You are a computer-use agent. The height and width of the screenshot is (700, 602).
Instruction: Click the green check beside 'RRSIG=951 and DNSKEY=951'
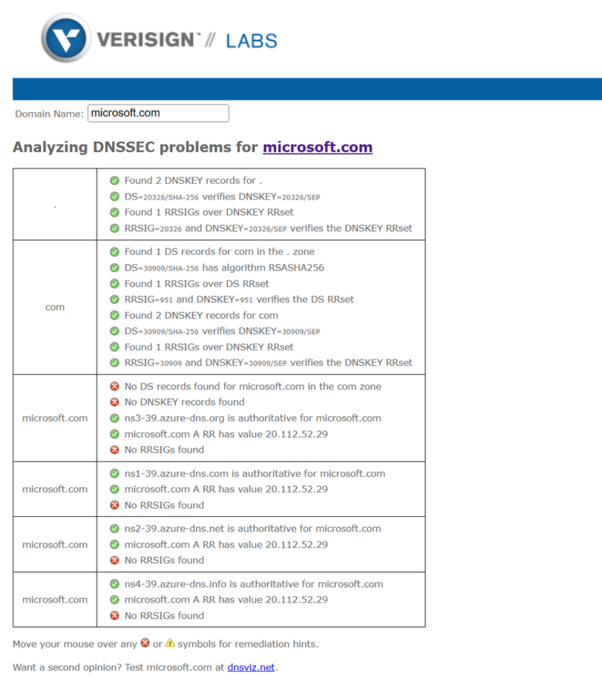tap(115, 299)
